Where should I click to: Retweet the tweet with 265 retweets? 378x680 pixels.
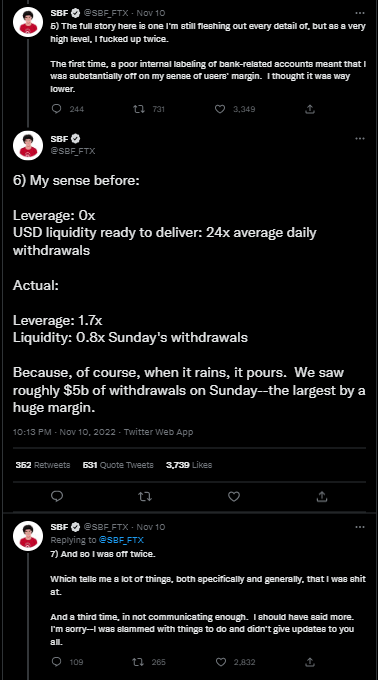point(139,662)
